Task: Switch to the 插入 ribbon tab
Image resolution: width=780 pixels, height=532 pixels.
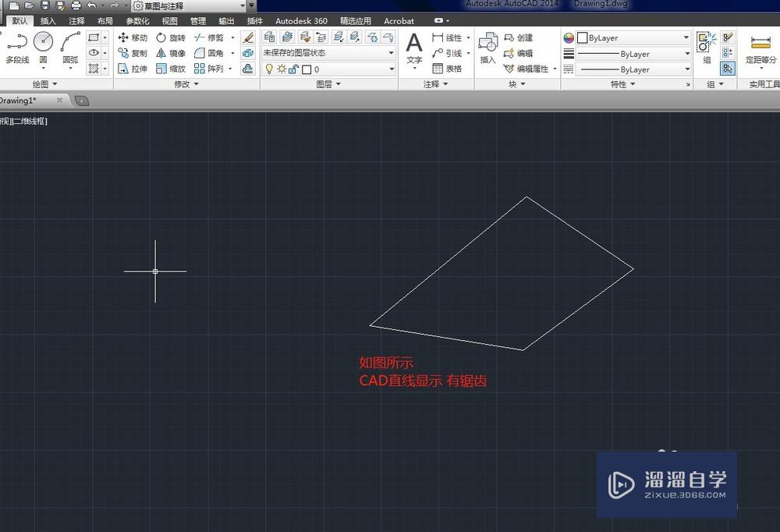Action: pyautogui.click(x=48, y=21)
